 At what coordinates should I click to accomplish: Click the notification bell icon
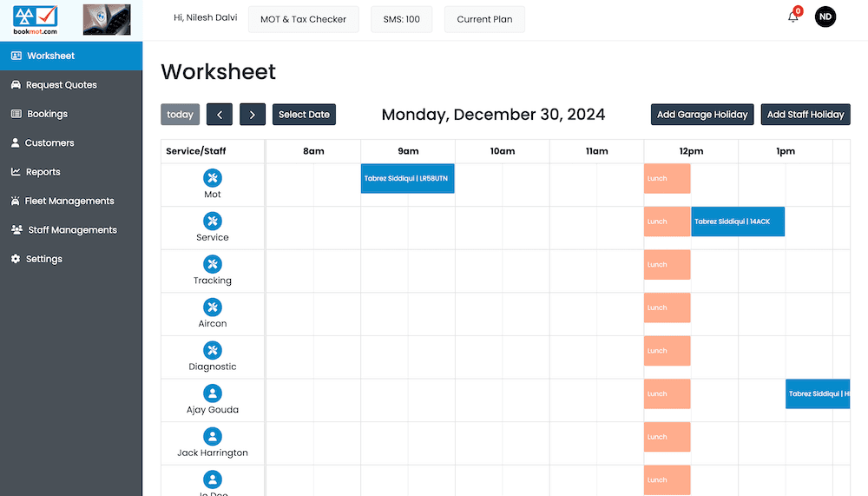792,17
